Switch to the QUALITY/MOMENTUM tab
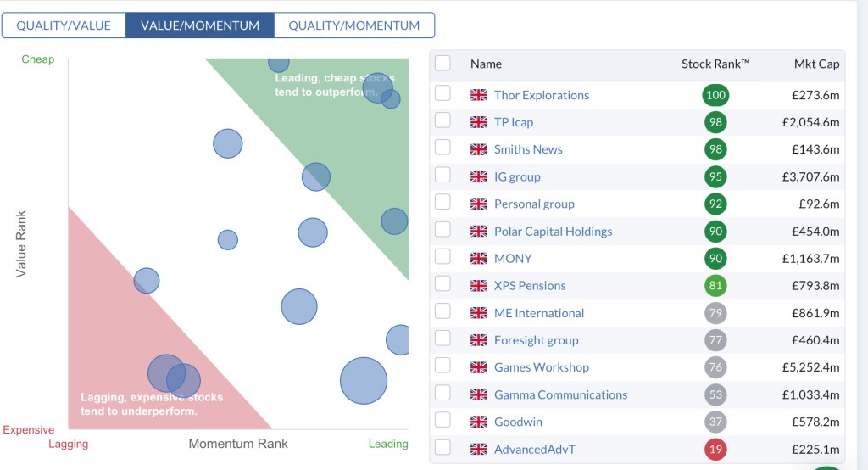Image resolution: width=868 pixels, height=470 pixels. 353,25
